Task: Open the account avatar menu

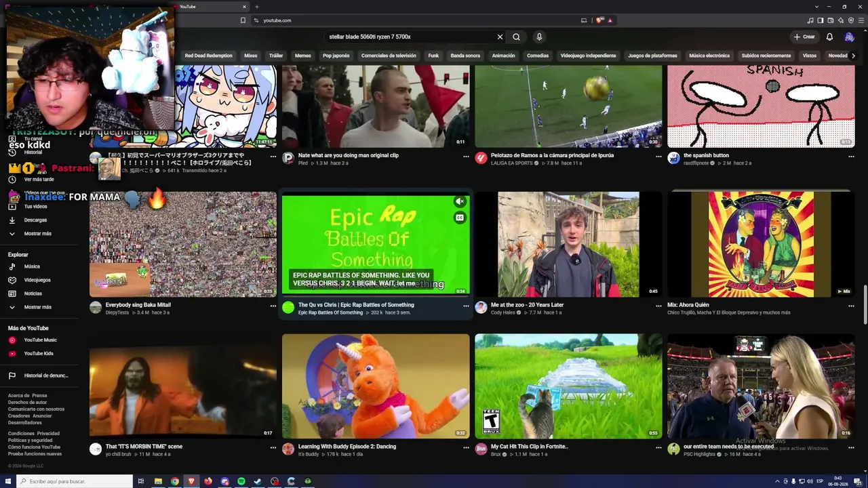Action: 849,37
